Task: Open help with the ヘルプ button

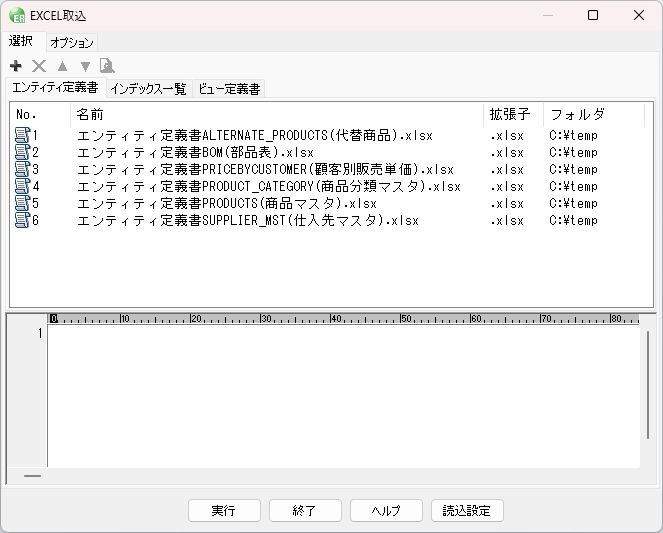Action: point(386,511)
